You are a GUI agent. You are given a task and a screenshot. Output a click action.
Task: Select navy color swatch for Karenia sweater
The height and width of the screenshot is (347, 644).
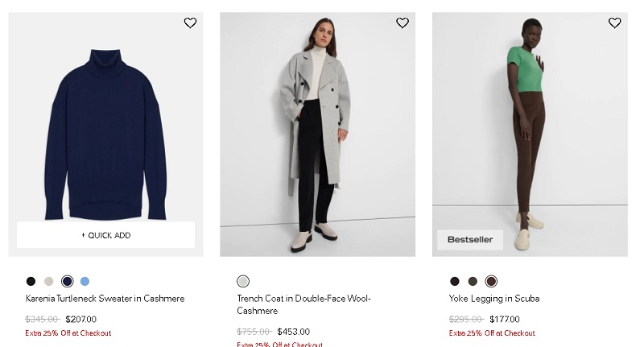click(x=67, y=281)
